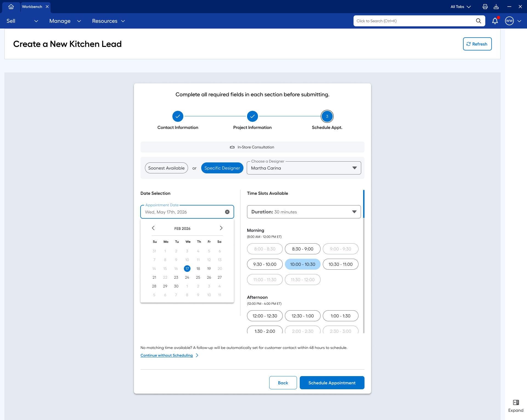The image size is (527, 420).
Task: Select the Specific Designer option
Action: (222, 168)
